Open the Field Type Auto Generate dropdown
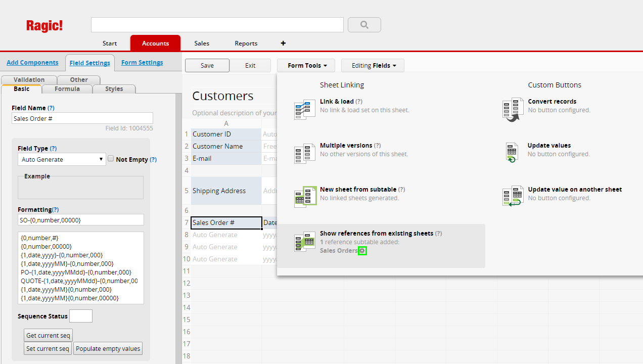 pyautogui.click(x=62, y=159)
